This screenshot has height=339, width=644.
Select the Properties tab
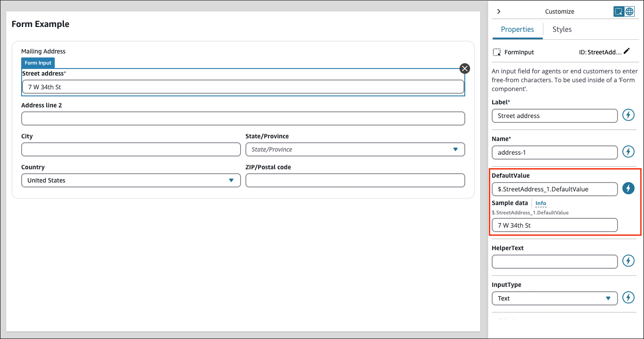pos(517,29)
